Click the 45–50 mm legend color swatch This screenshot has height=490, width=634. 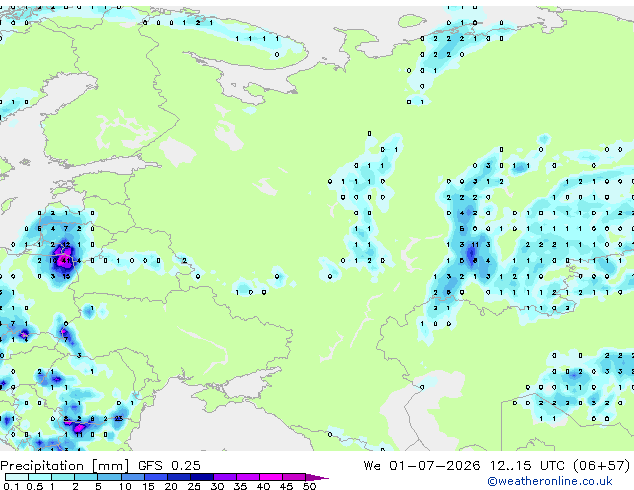click(x=294, y=477)
